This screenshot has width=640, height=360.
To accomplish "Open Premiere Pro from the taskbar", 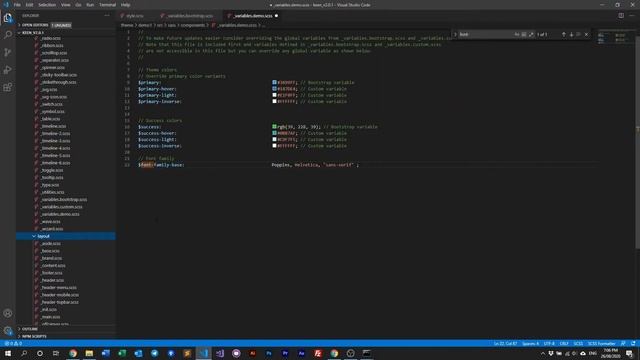I will tap(285, 353).
